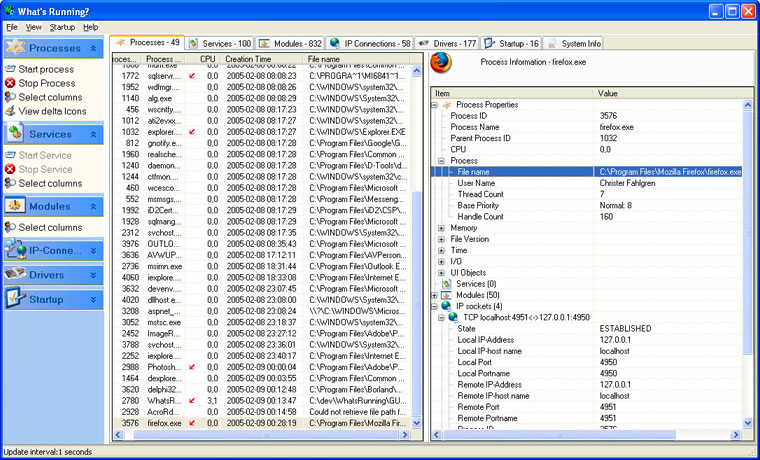Switch to the Drivers - 177 tab
The width and height of the screenshot is (760, 460).
(447, 43)
